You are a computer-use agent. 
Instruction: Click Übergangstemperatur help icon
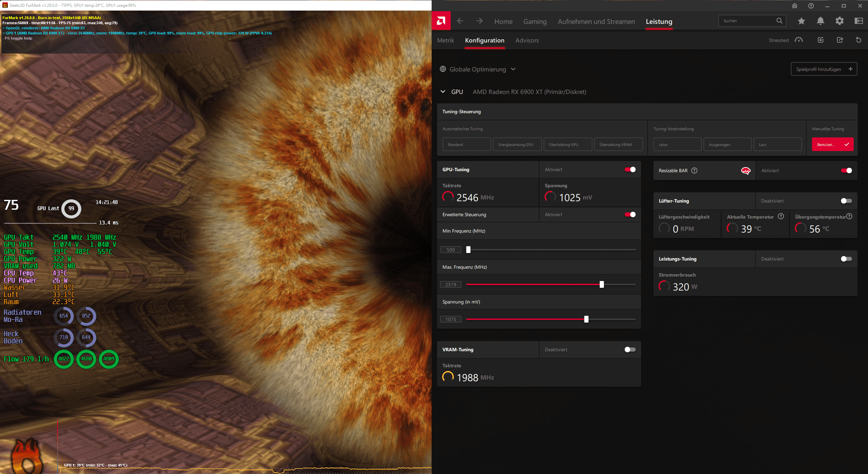pyautogui.click(x=850, y=217)
